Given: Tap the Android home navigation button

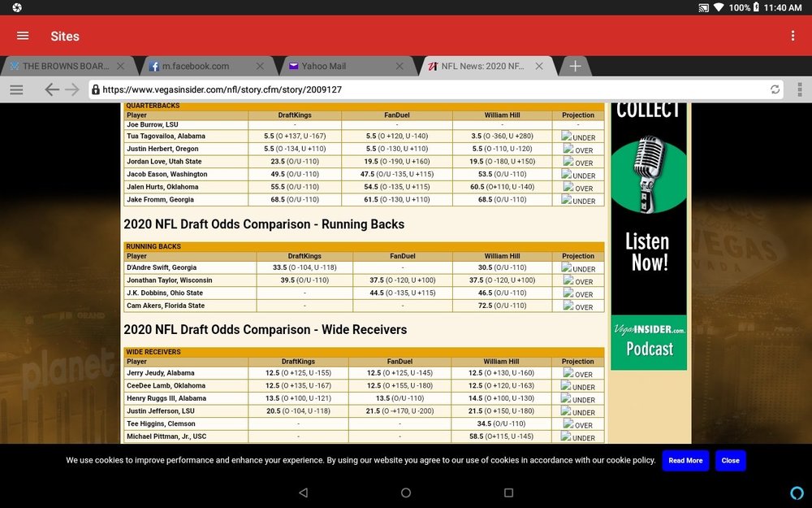Looking at the screenshot, I should tap(406, 493).
